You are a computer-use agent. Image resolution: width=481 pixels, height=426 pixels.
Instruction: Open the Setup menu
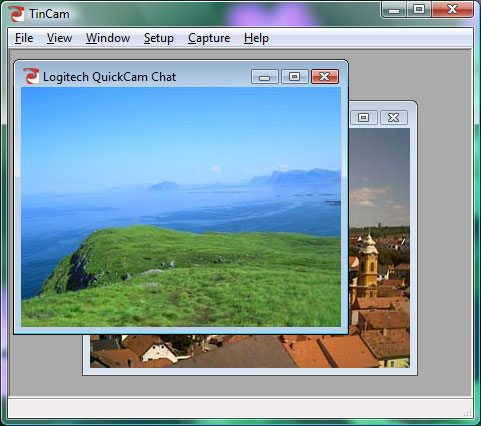pyautogui.click(x=159, y=38)
